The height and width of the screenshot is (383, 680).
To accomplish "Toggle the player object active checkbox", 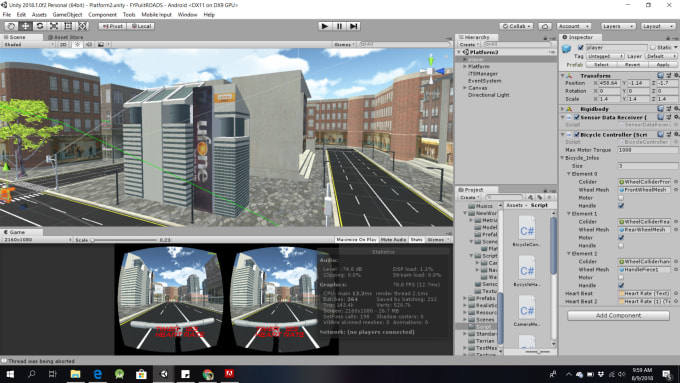I will point(580,47).
